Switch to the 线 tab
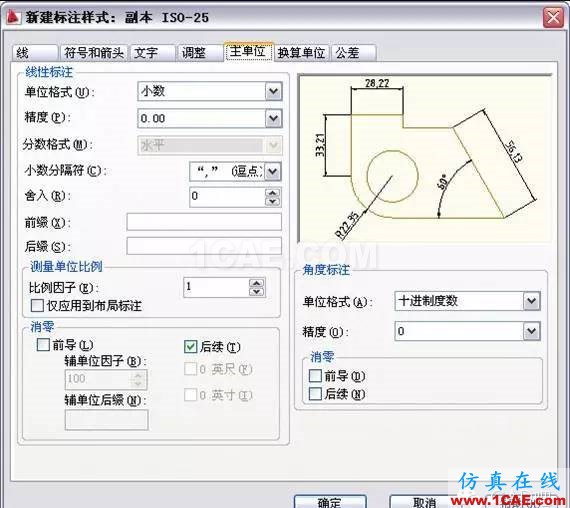Image resolution: width=570 pixels, height=508 pixels. click(35, 53)
